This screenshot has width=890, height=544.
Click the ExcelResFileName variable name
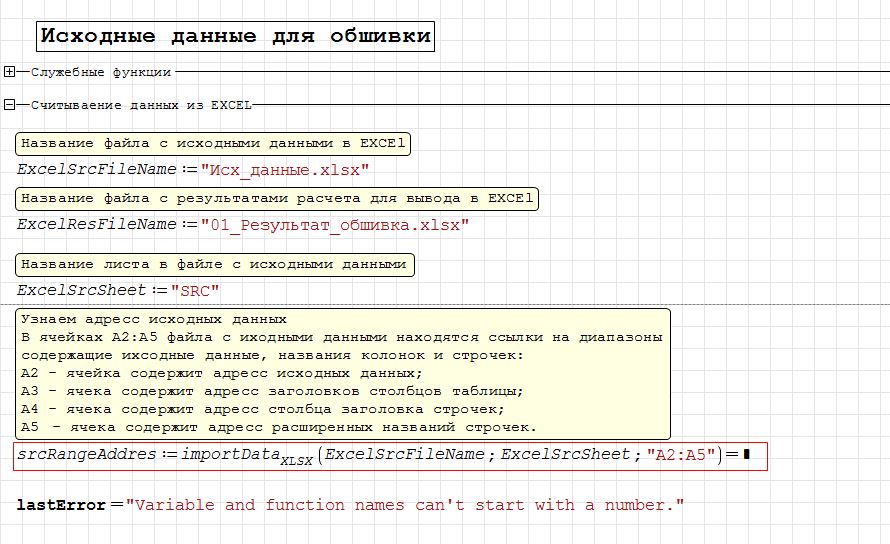[x=96, y=225]
